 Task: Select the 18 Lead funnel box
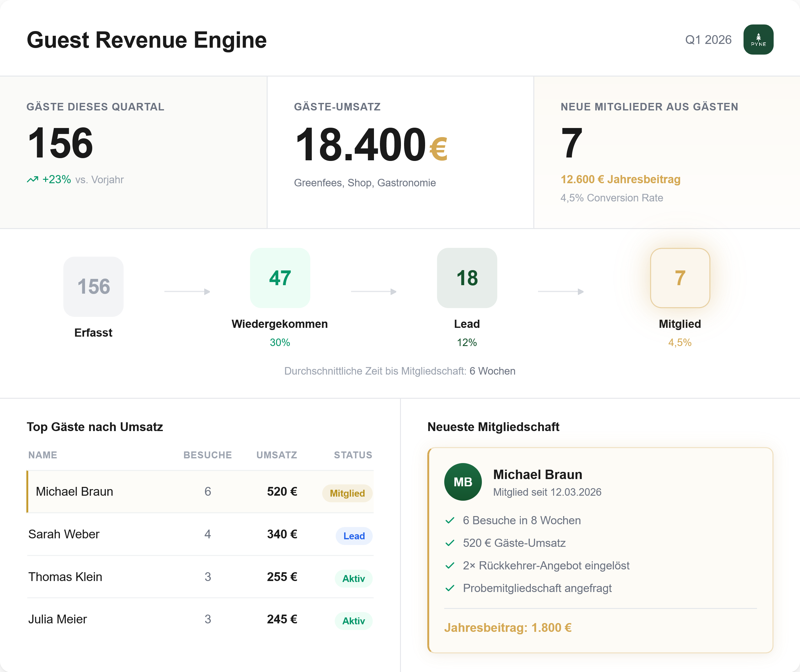[x=467, y=278]
